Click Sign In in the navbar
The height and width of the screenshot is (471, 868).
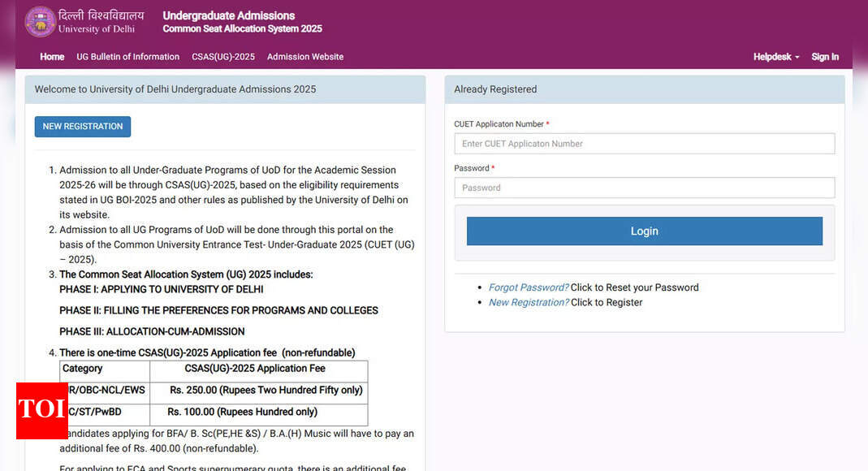coord(825,57)
